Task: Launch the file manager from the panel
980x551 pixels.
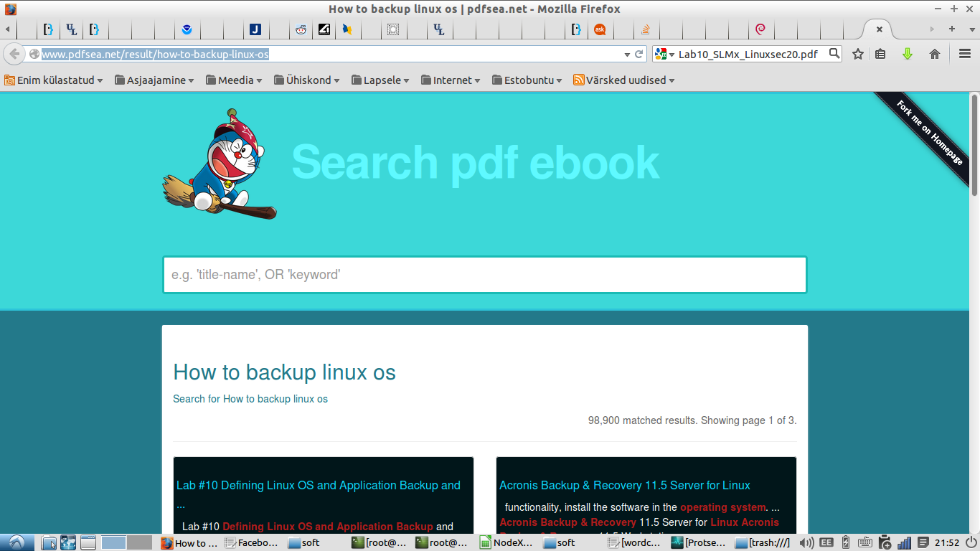Action: [49, 543]
